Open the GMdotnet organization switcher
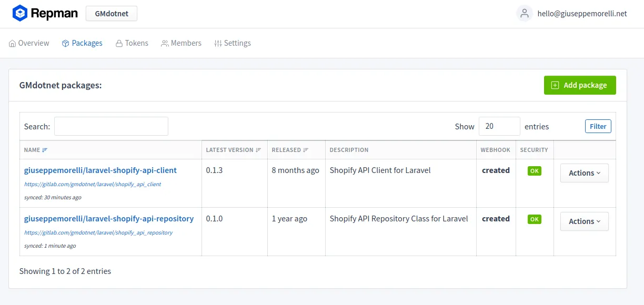 111,14
